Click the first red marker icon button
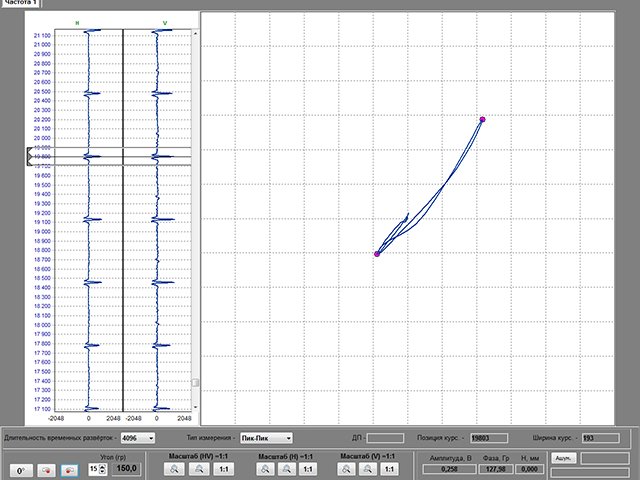The width and height of the screenshot is (640, 480). [x=46, y=468]
